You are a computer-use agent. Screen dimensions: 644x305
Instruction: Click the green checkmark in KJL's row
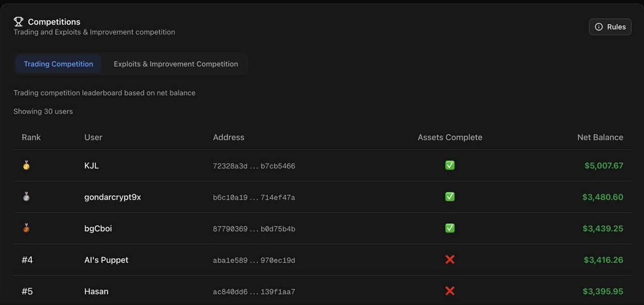[x=450, y=165]
